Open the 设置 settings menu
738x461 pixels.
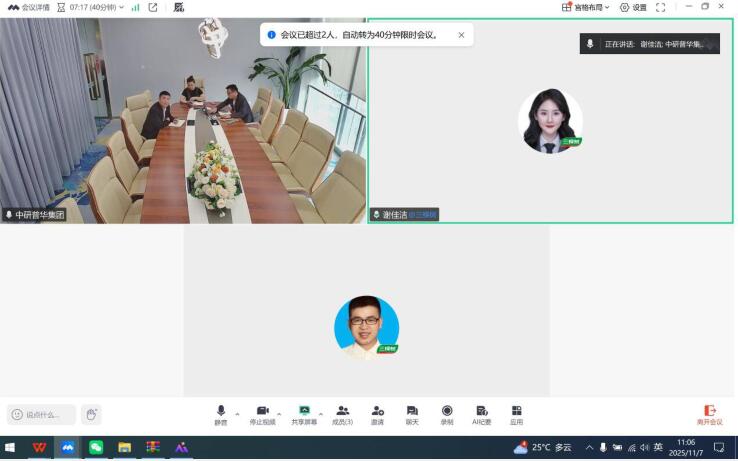coord(633,7)
